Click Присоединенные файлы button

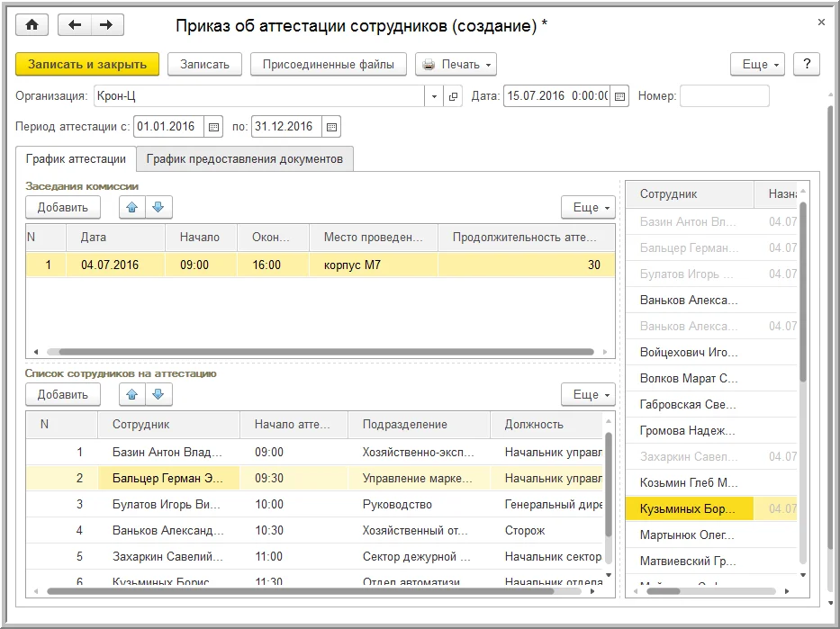click(328, 65)
